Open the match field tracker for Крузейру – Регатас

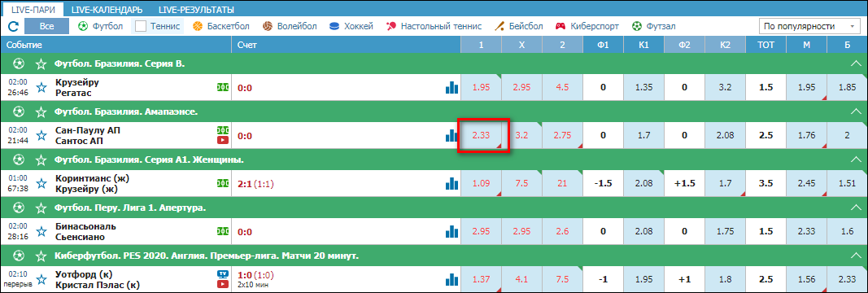[223, 88]
